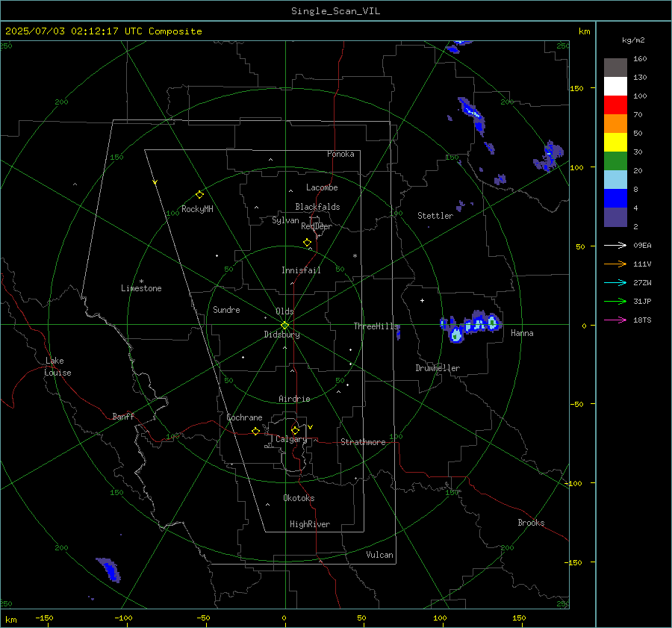This screenshot has width=672, height=628.
Task: Select the orange 111V arrow in legend
Action: tap(615, 264)
